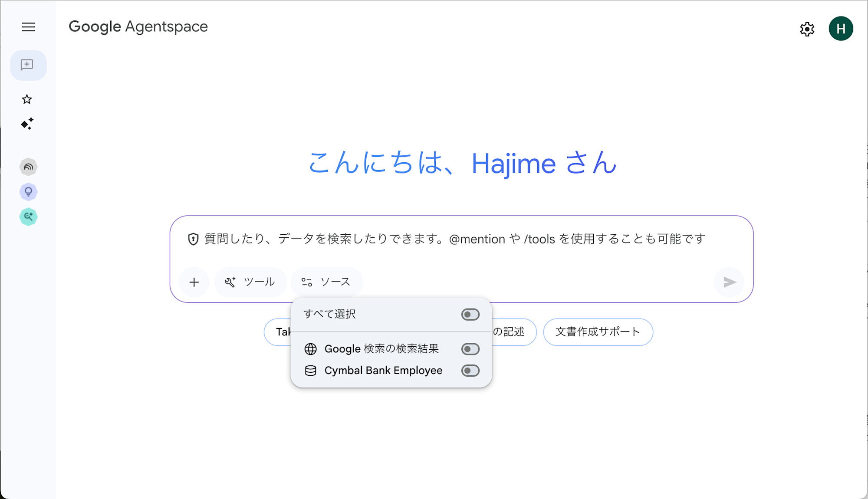Select the purple lightbulb agent icon

(x=28, y=191)
